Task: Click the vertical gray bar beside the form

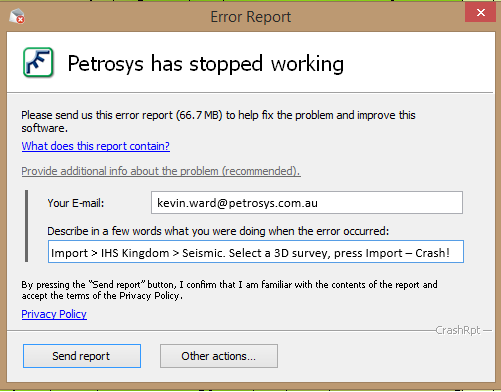Action: pos(27,226)
